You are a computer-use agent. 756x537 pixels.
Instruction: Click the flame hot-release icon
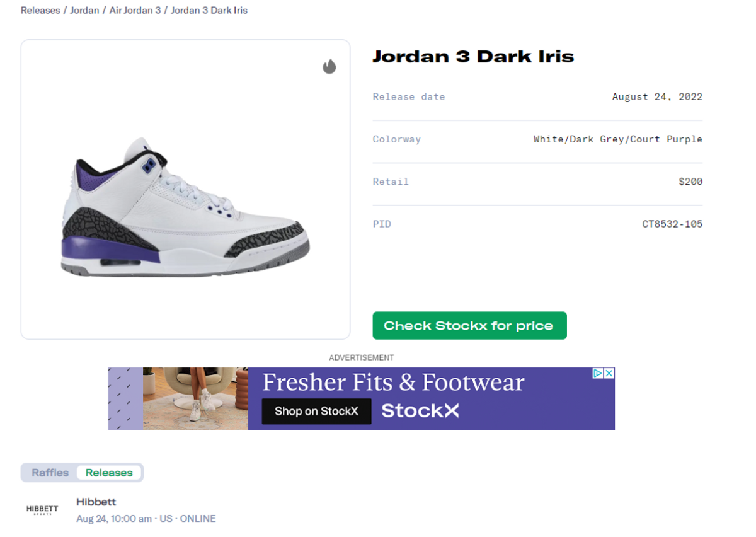[329, 67]
